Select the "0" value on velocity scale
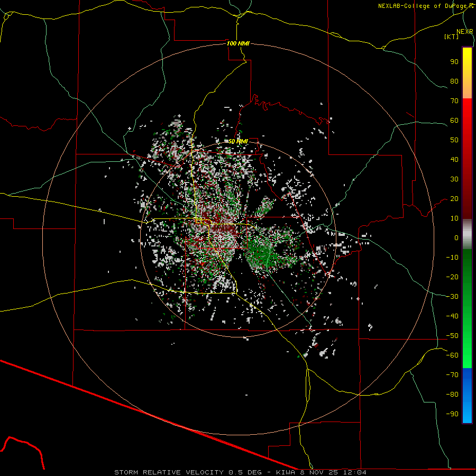The image size is (476, 476). tap(456, 237)
